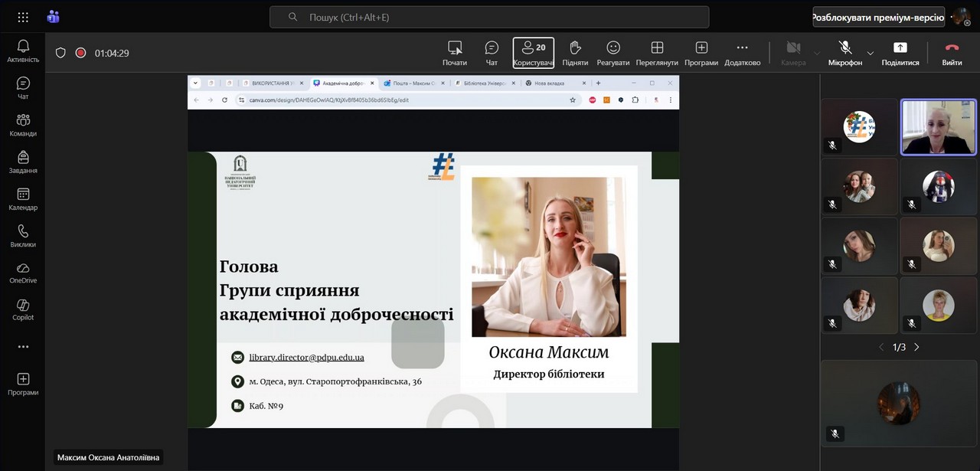Open Програми in meeting toolbar

701,53
